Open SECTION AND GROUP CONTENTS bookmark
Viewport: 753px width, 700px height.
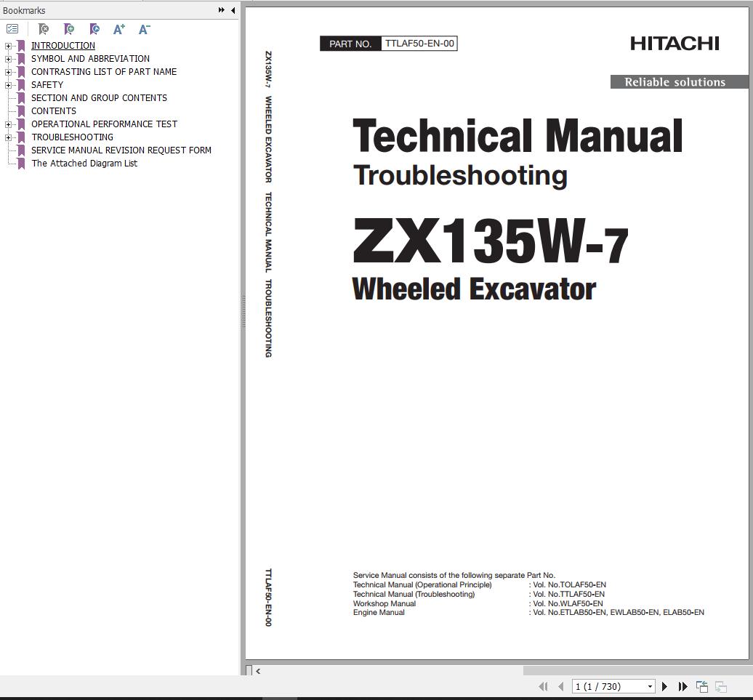click(x=99, y=98)
